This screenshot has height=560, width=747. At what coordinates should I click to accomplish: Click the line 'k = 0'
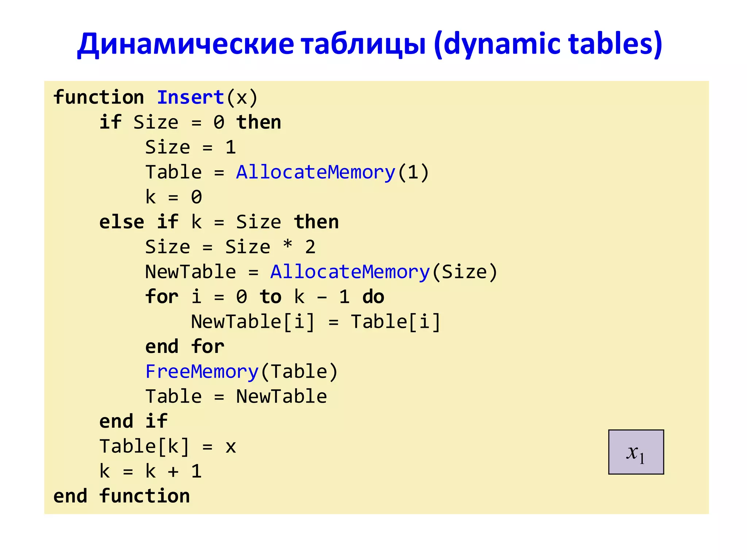173,197
